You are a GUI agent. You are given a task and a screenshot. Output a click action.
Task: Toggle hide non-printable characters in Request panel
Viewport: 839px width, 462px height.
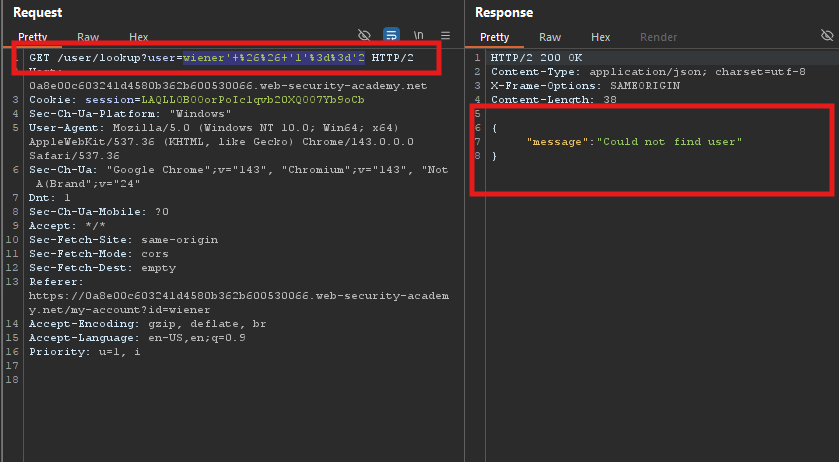364,35
